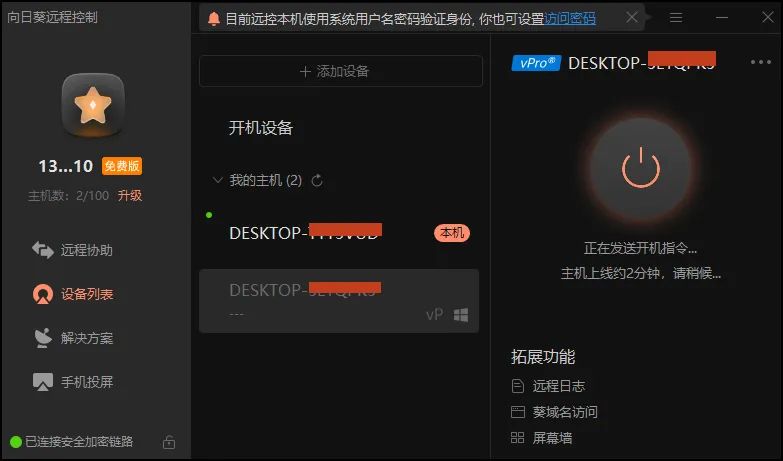Open 屏幕墙 screen wall feature
The height and width of the screenshot is (461, 783).
pyautogui.click(x=541, y=438)
